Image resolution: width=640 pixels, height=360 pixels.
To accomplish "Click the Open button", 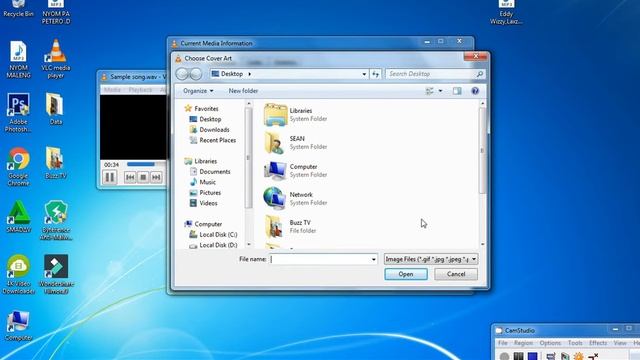I will pyautogui.click(x=406, y=274).
